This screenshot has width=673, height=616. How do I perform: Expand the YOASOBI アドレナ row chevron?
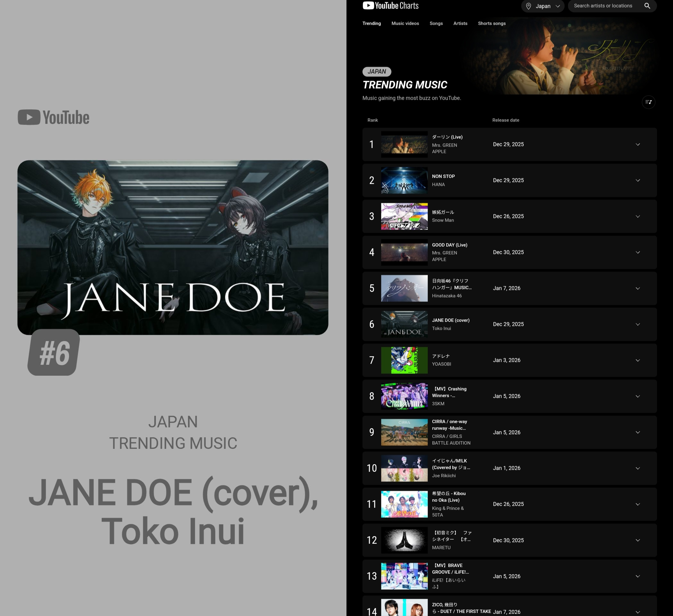(x=638, y=360)
